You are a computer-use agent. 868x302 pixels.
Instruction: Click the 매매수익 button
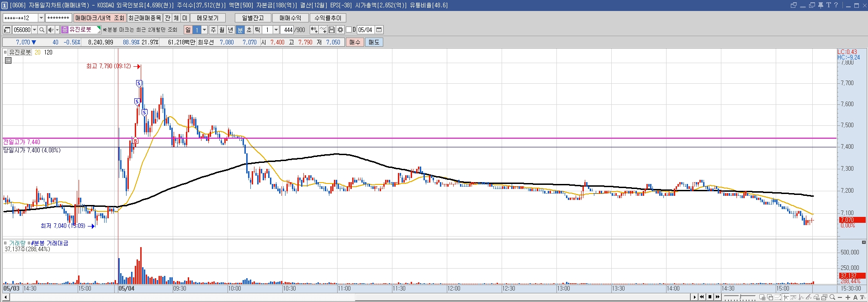point(291,18)
